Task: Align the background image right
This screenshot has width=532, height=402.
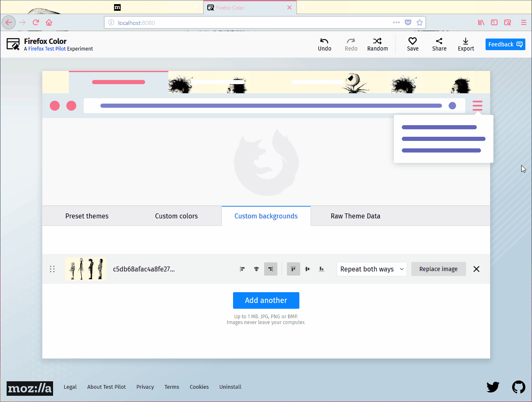Action: (x=271, y=269)
